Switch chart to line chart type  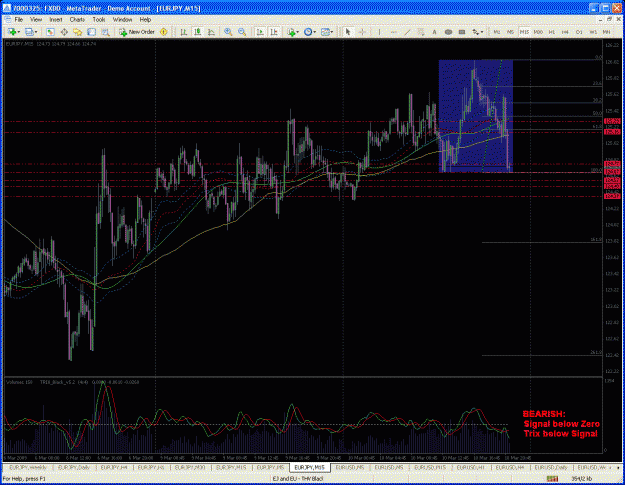(x=211, y=32)
